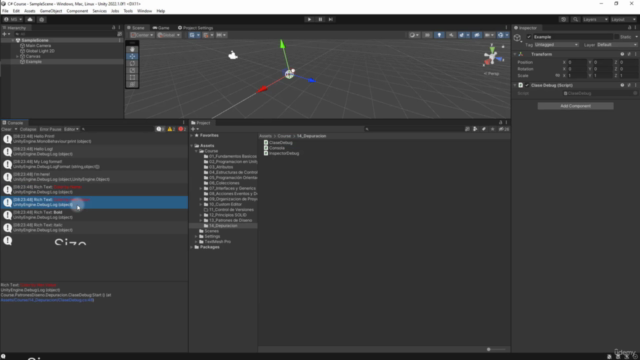Click the Pause button
This screenshot has width=640, height=360.
coord(320,19)
